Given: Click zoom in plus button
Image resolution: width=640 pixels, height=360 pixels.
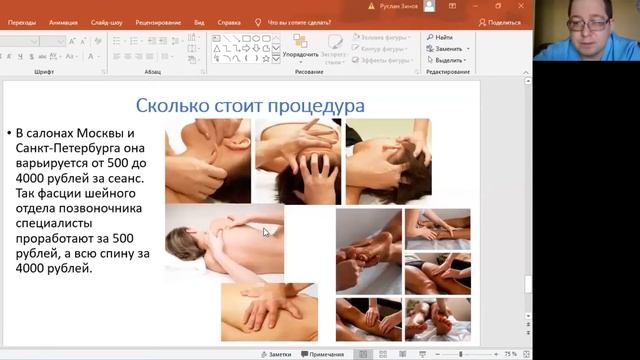Looking at the screenshot, I should pyautogui.click(x=496, y=354).
